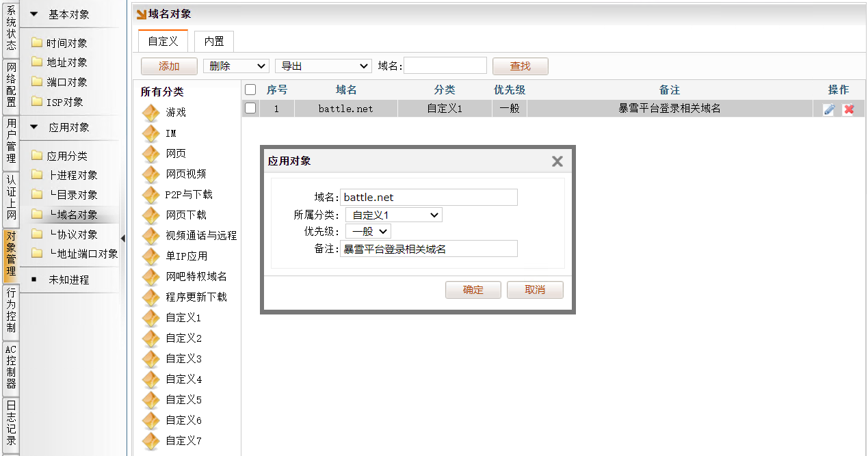
Task: Click the red delete icon for battle.net
Action: tap(848, 109)
